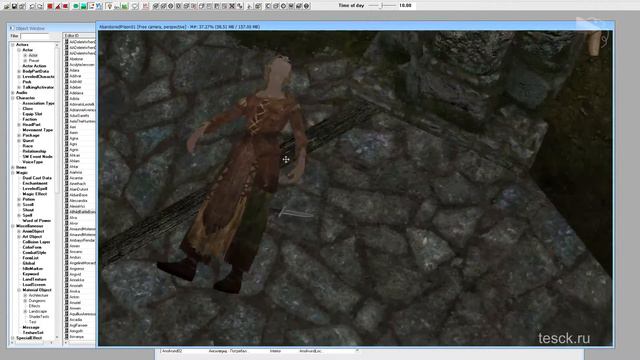
Task: Expand the Spell tree node
Action: (x=19, y=215)
